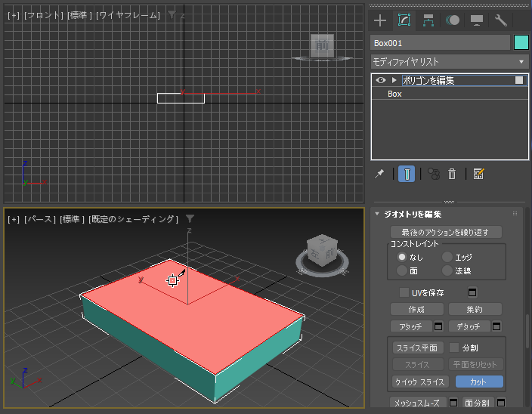
Task: Click the 作成 button
Action: click(x=417, y=309)
